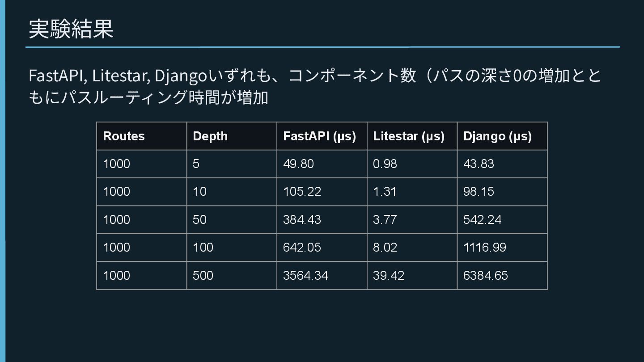
Task: Click the blue vertical bar on left edge
Action: (3, 179)
